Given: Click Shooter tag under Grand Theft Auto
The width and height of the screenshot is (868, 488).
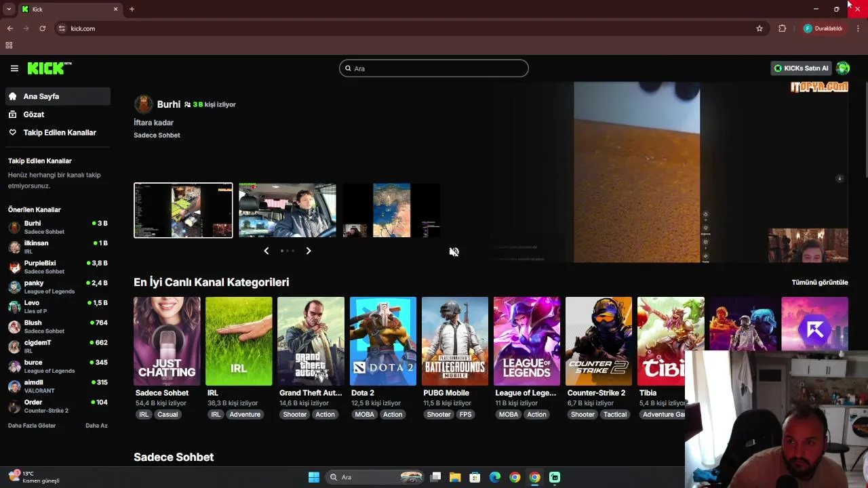Looking at the screenshot, I should pos(294,415).
